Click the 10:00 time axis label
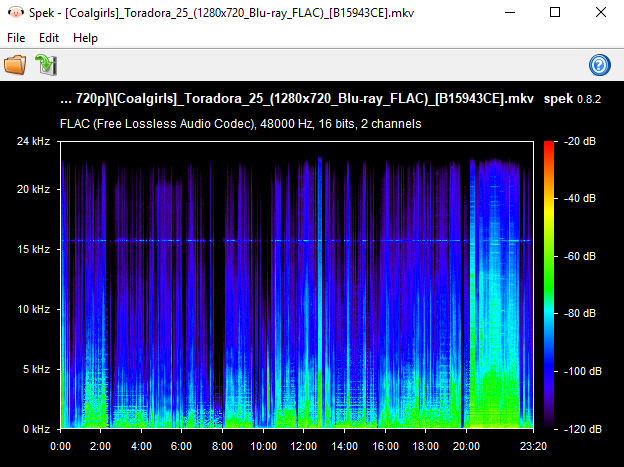The width and height of the screenshot is (624, 467). coord(263,446)
